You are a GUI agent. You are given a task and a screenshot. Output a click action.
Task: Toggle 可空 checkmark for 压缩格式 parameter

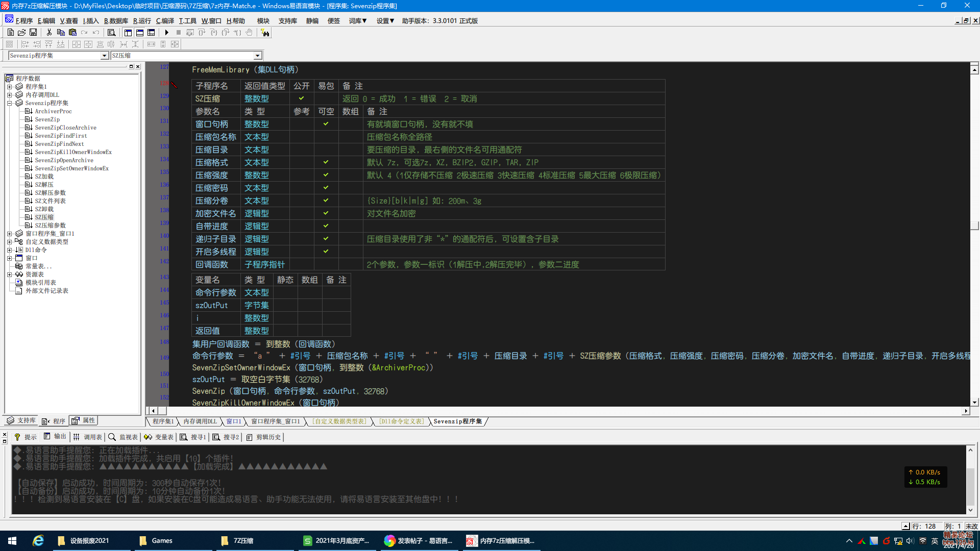(326, 162)
